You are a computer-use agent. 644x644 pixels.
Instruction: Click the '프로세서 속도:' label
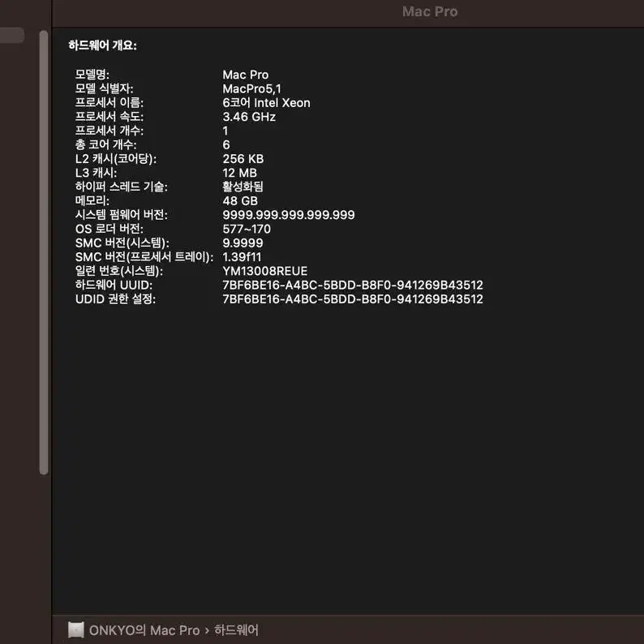(x=109, y=116)
